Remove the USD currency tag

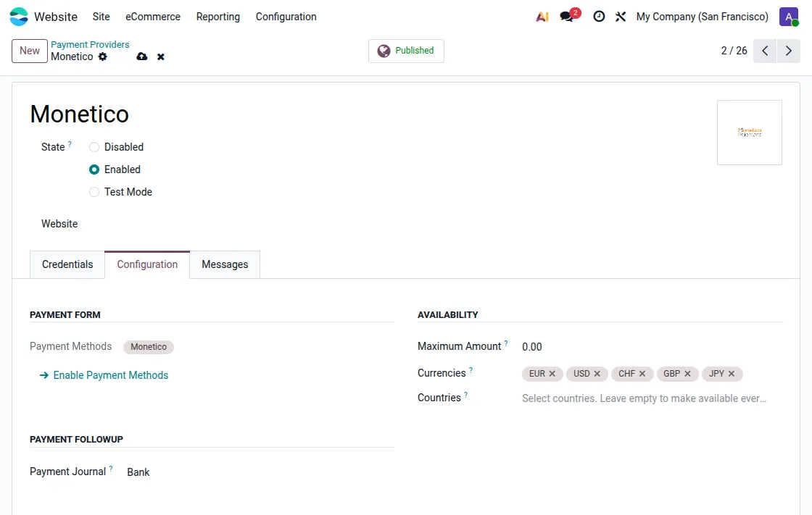point(597,374)
